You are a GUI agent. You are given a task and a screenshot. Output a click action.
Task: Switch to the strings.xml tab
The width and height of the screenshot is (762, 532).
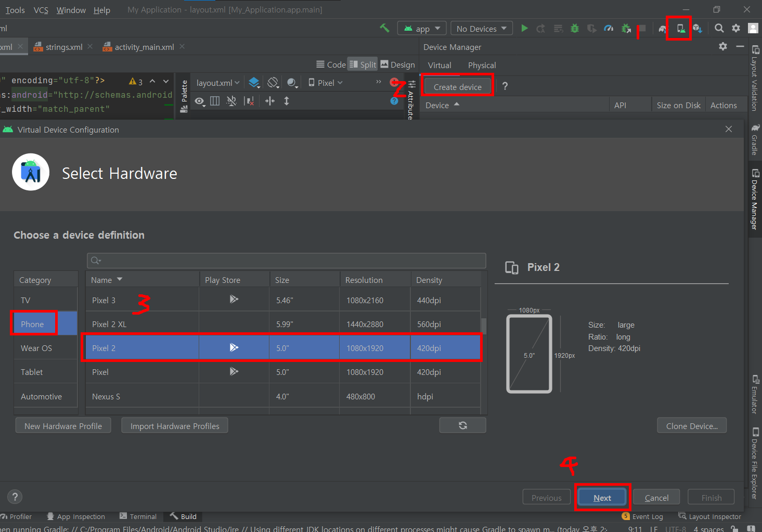click(x=63, y=47)
